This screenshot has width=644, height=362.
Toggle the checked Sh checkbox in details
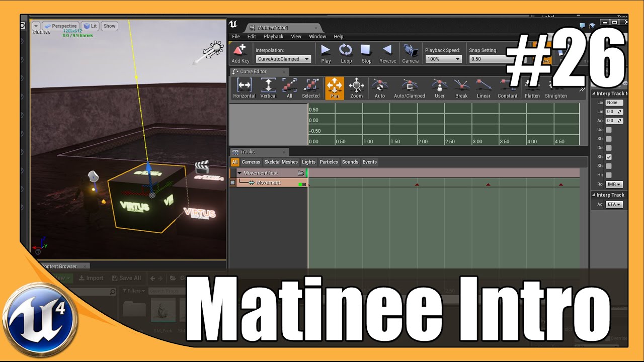609,157
